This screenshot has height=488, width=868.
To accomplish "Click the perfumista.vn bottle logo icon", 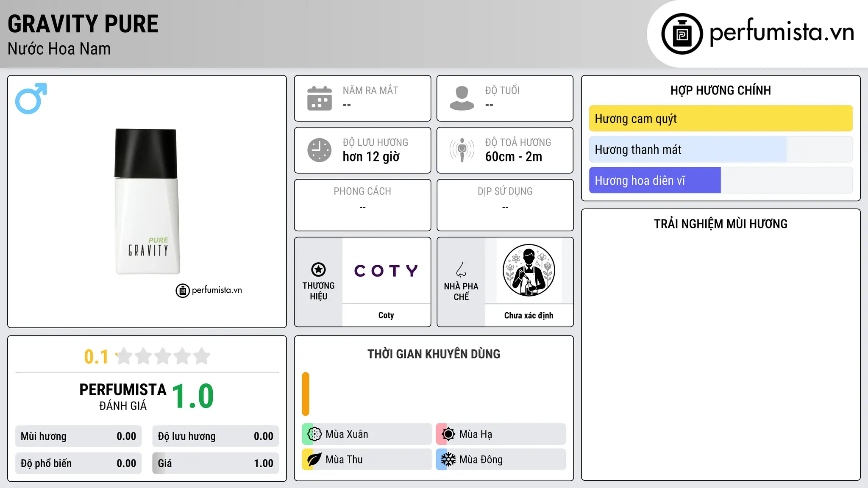I will pos(682,34).
